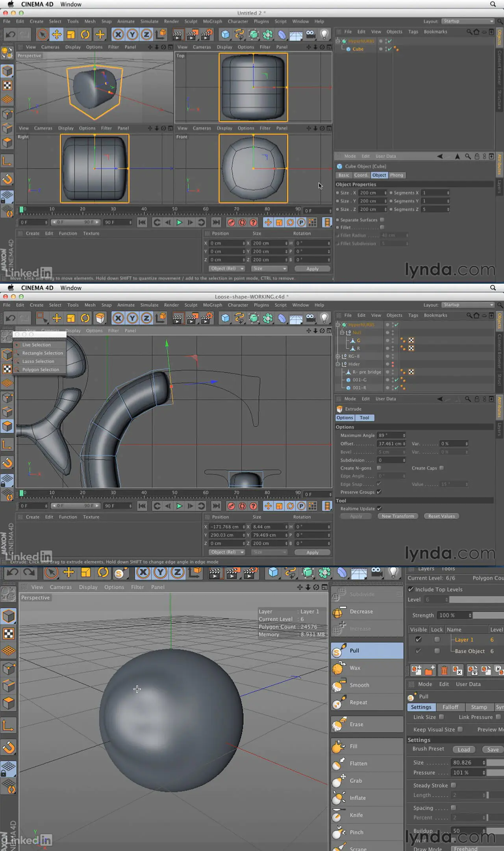Collapse the Null object tree node

click(x=342, y=333)
